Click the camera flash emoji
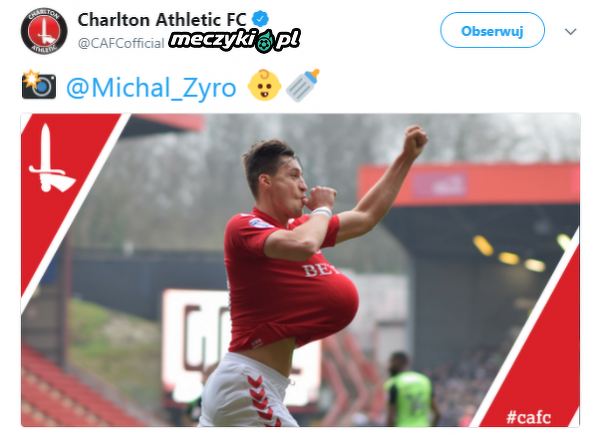 click(39, 85)
